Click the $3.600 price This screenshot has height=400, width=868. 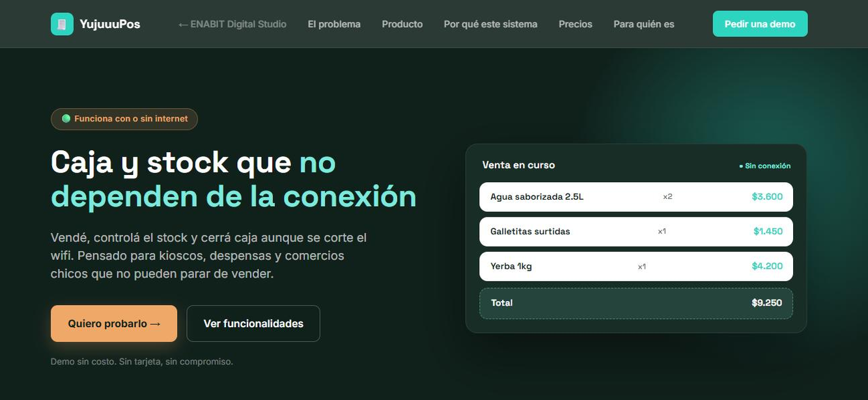(x=767, y=196)
